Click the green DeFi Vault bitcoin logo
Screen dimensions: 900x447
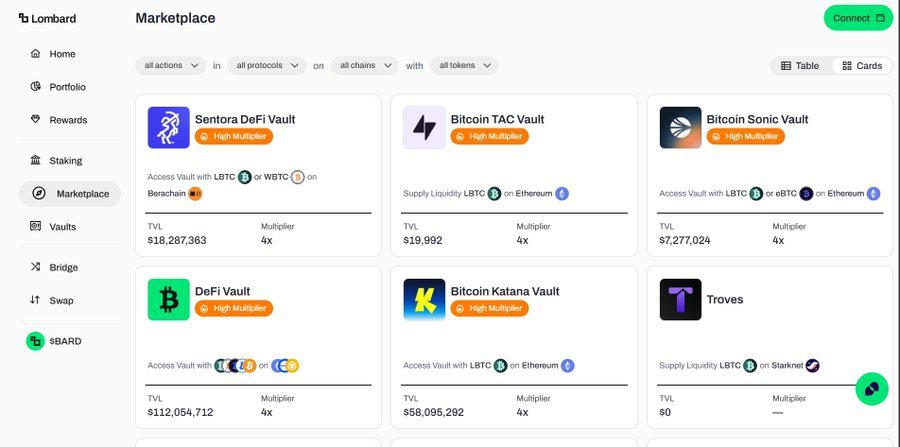tap(169, 300)
